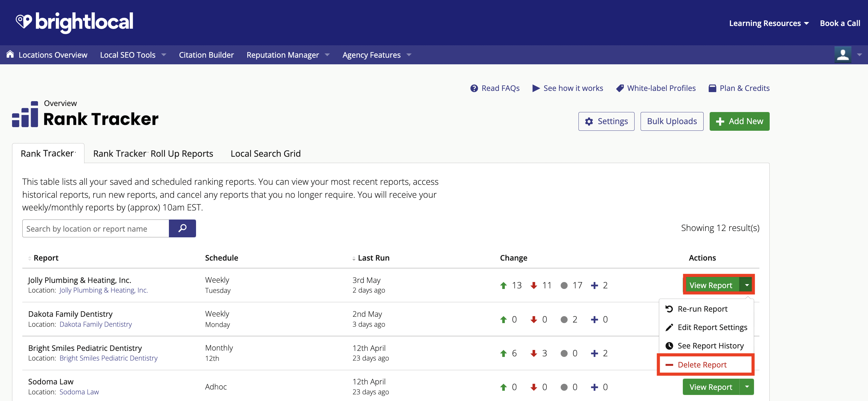This screenshot has height=401, width=868.
Task: Open the user profile avatar icon
Action: point(843,55)
